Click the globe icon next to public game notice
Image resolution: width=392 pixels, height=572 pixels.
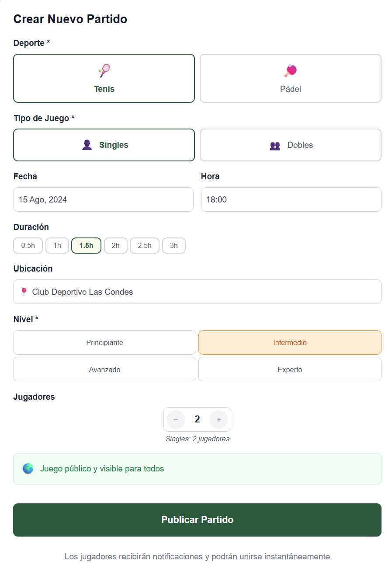pos(28,468)
